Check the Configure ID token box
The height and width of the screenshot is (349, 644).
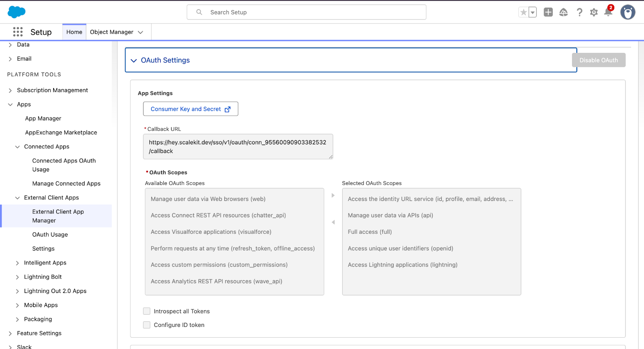click(x=147, y=325)
